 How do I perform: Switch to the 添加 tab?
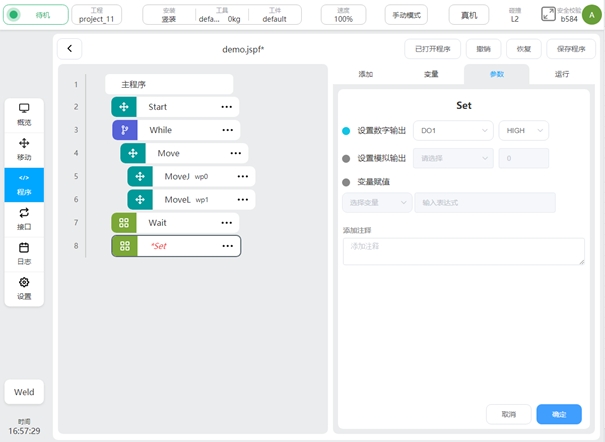pyautogui.click(x=365, y=74)
